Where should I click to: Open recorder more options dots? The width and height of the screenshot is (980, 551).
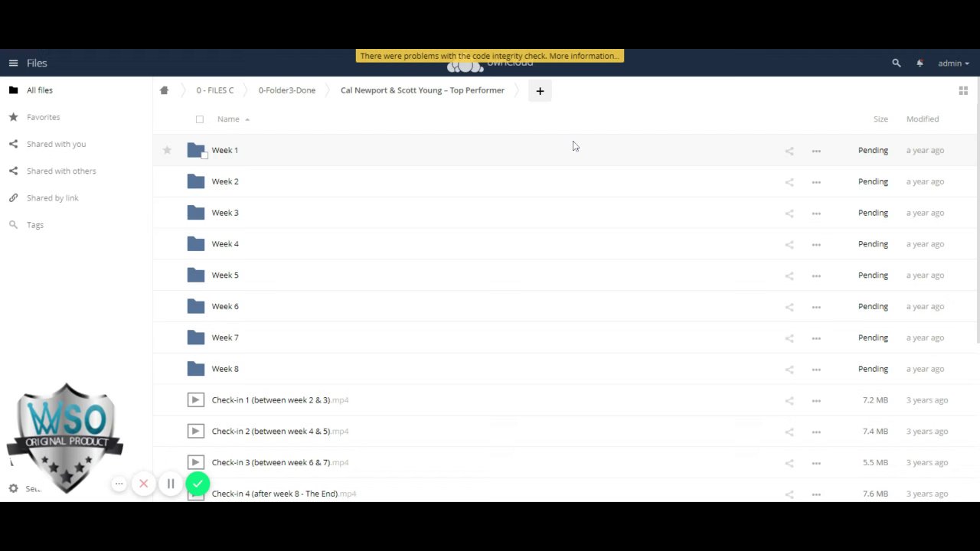click(119, 484)
